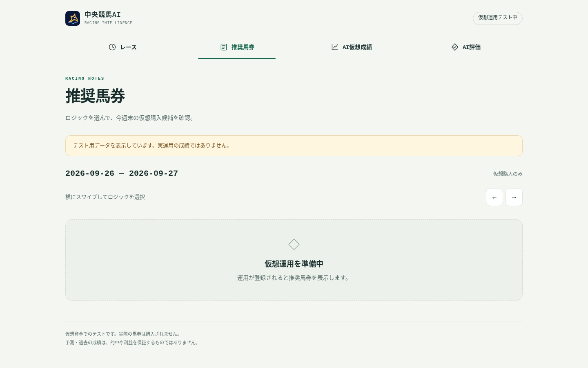
Task: Click the 仮想購入のみ label
Action: coord(508,174)
